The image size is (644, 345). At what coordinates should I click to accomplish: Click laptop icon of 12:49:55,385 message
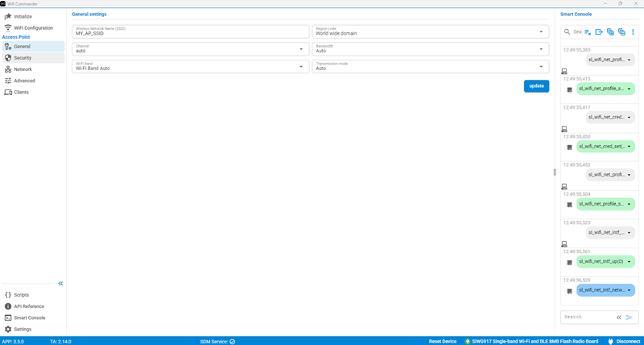(x=564, y=71)
